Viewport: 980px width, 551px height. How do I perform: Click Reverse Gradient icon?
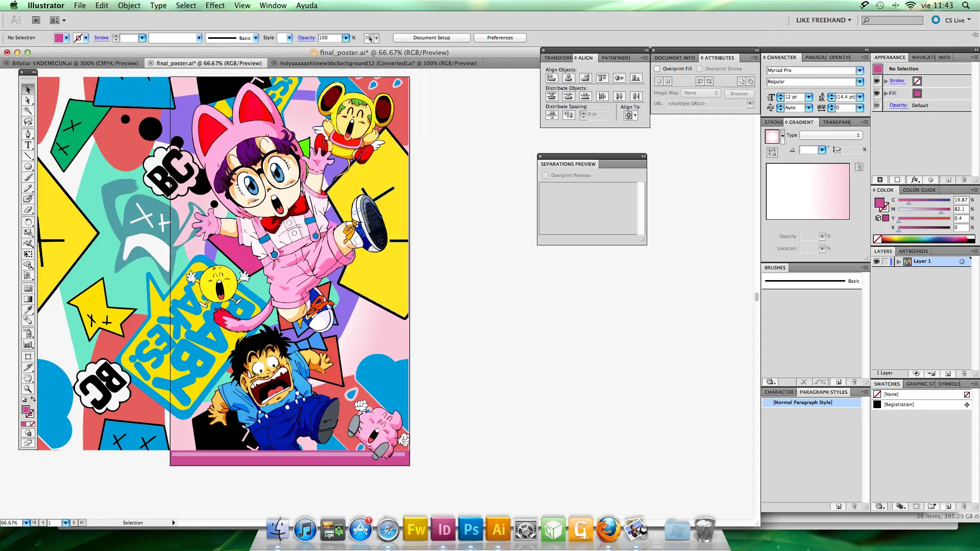[x=772, y=152]
